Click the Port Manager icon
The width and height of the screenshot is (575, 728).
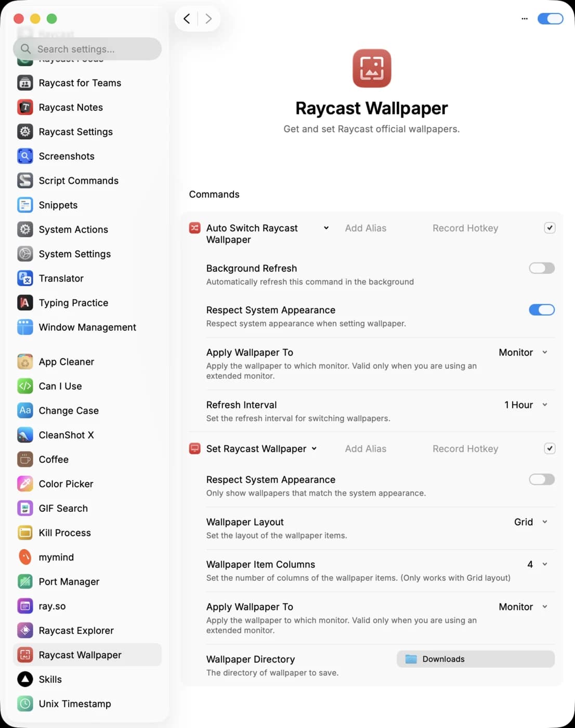pyautogui.click(x=25, y=581)
